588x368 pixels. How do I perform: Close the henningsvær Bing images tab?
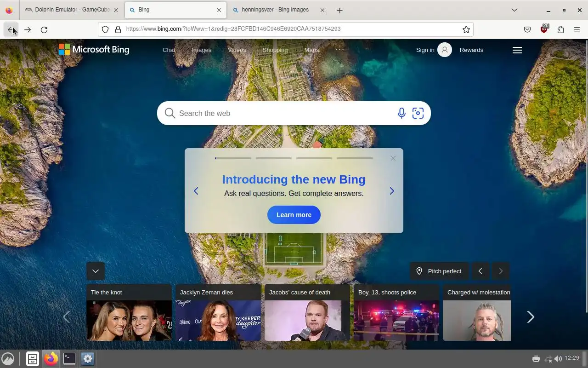pyautogui.click(x=322, y=10)
